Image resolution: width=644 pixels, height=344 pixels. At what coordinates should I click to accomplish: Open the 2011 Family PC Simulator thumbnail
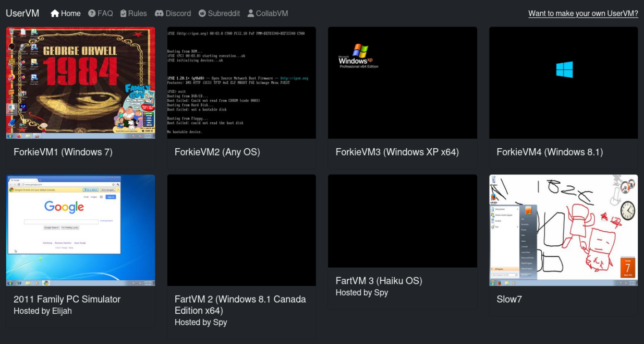[80, 230]
